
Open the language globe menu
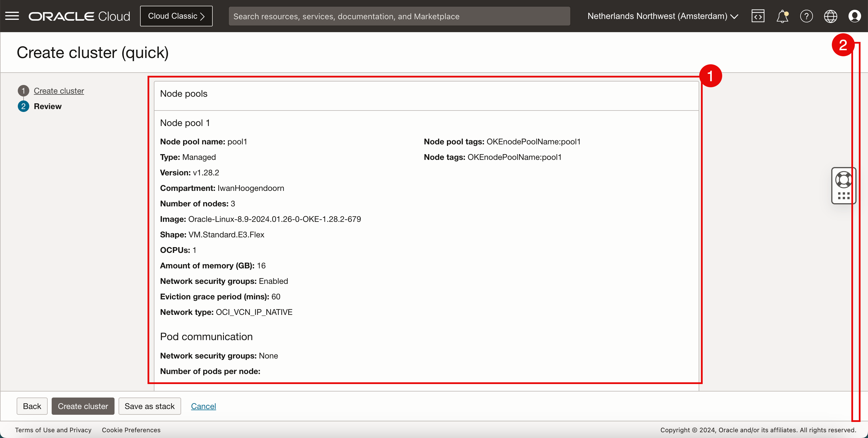831,16
